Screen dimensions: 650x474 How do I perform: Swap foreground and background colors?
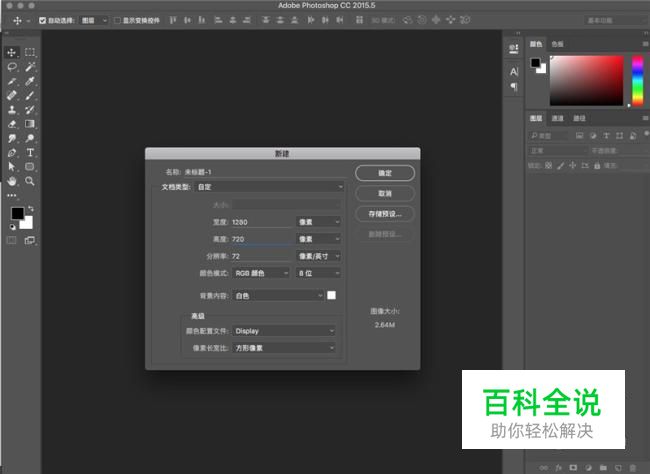click(x=28, y=208)
